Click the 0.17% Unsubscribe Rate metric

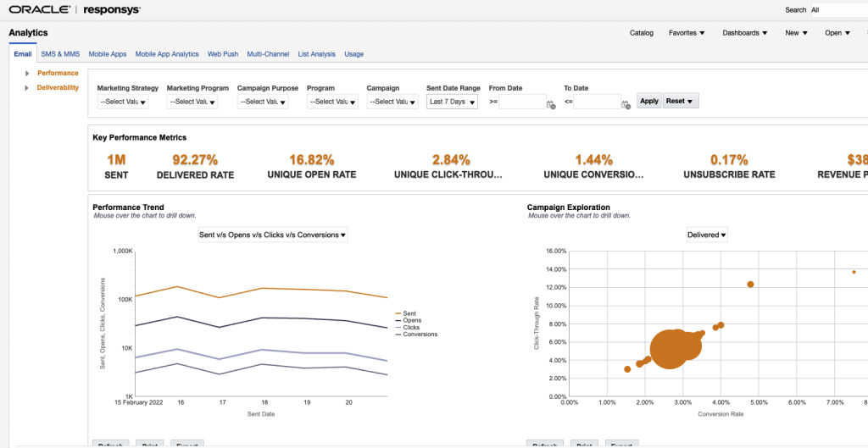[x=729, y=167]
